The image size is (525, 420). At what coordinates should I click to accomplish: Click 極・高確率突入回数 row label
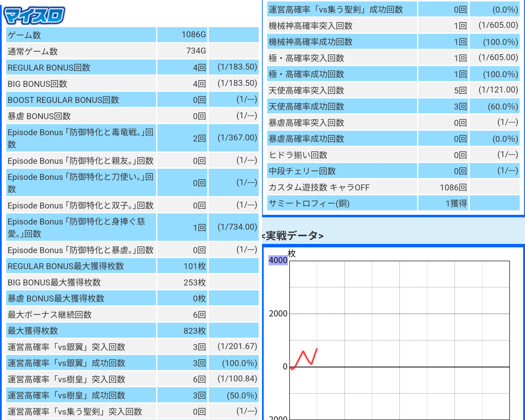click(x=306, y=58)
